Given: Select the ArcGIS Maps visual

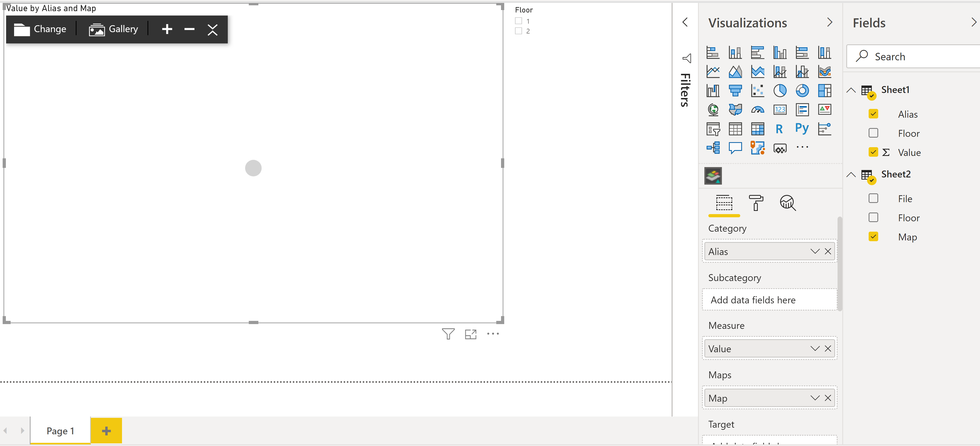Looking at the screenshot, I should [758, 147].
